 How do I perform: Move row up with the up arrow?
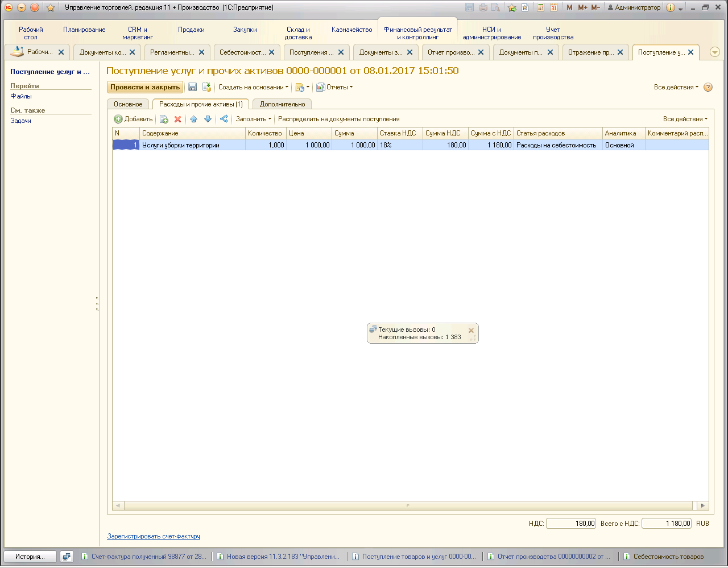tap(193, 119)
